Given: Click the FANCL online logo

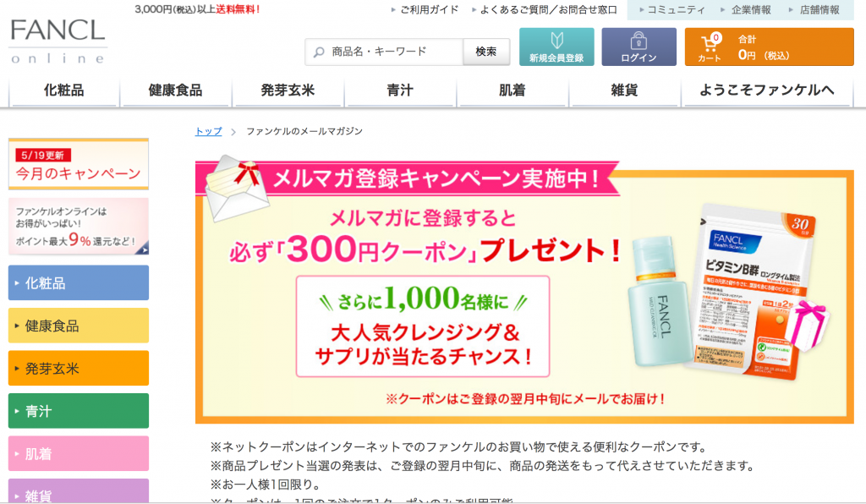Looking at the screenshot, I should click(x=58, y=41).
